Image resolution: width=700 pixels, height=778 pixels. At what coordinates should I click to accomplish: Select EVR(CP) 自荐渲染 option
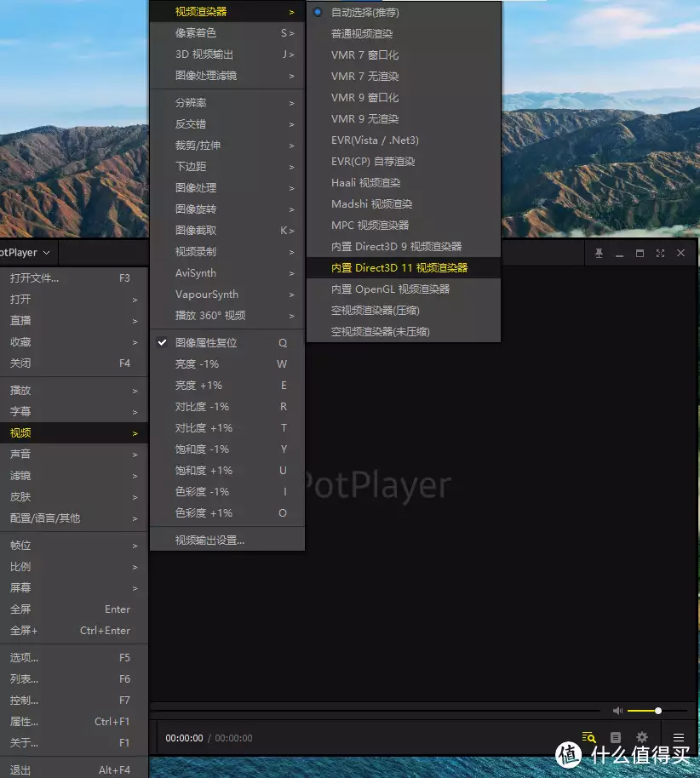[404, 161]
